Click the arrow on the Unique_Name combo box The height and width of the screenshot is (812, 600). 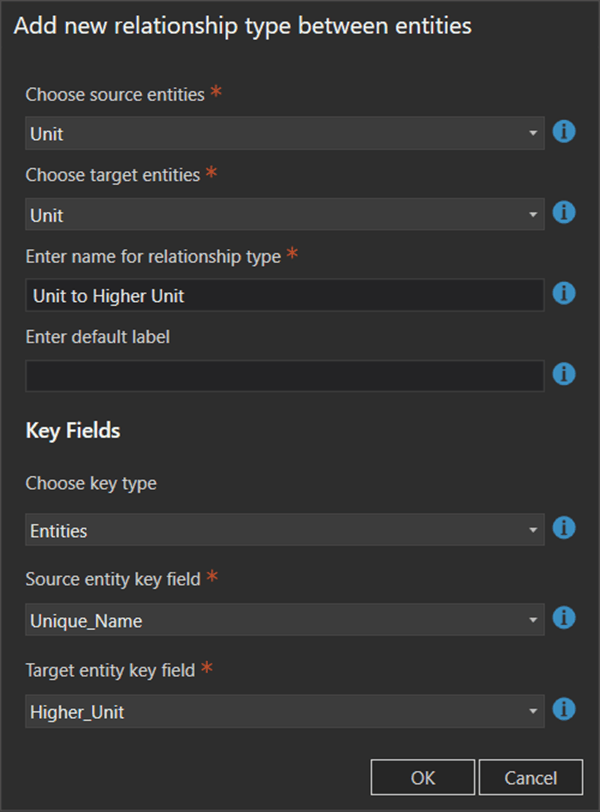(531, 619)
